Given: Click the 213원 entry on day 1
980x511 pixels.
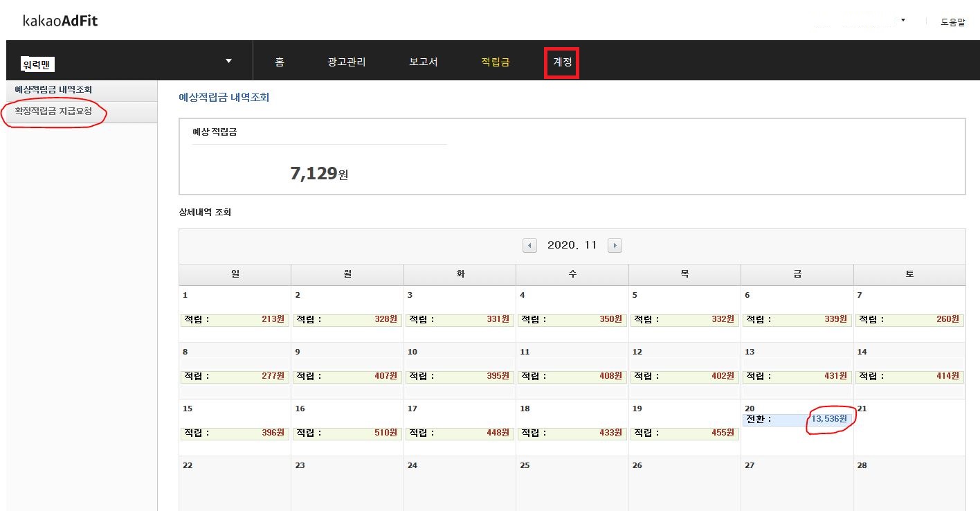Looking at the screenshot, I should pos(234,320).
